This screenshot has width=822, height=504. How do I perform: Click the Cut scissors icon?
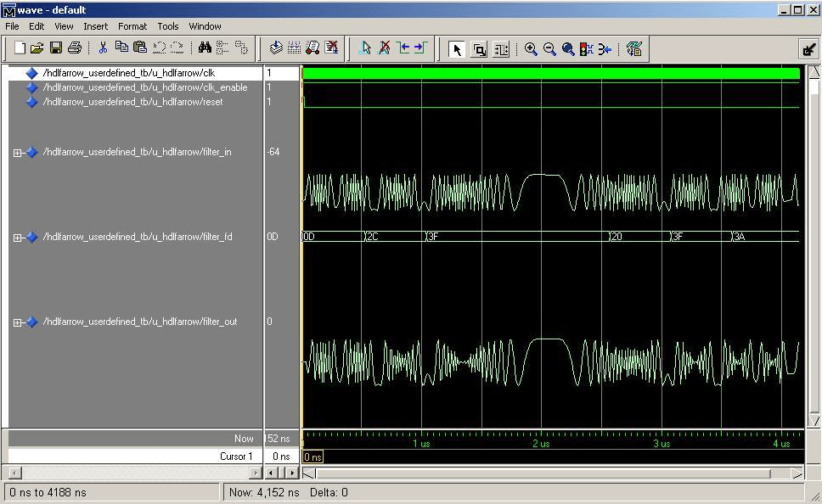tap(103, 48)
